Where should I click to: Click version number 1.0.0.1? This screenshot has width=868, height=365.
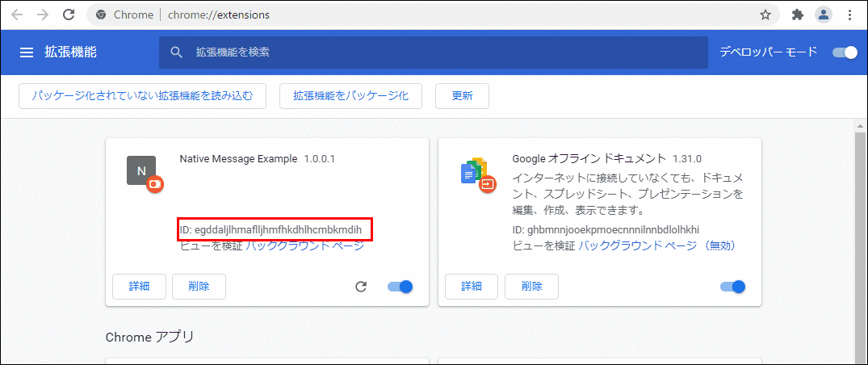[x=320, y=159]
